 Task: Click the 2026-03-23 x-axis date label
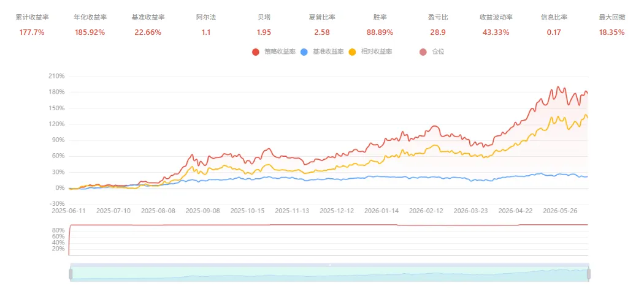(470, 211)
